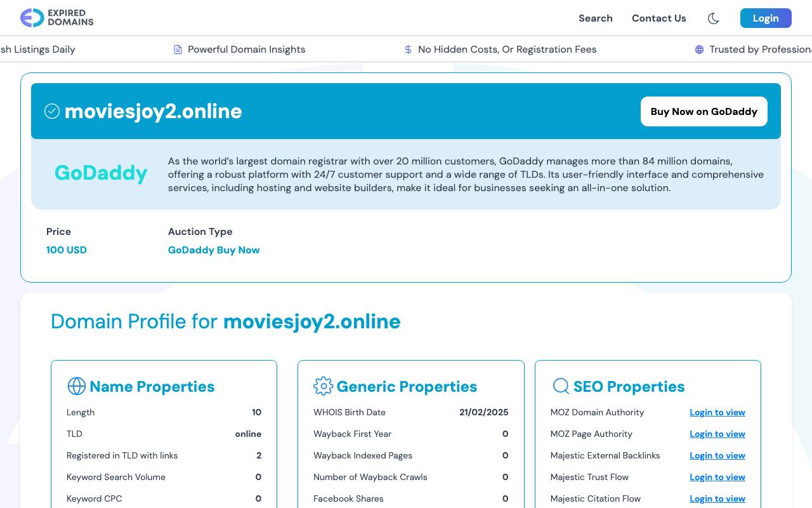
Task: Click Login to view for MOZ Domain Authority
Action: point(717,412)
